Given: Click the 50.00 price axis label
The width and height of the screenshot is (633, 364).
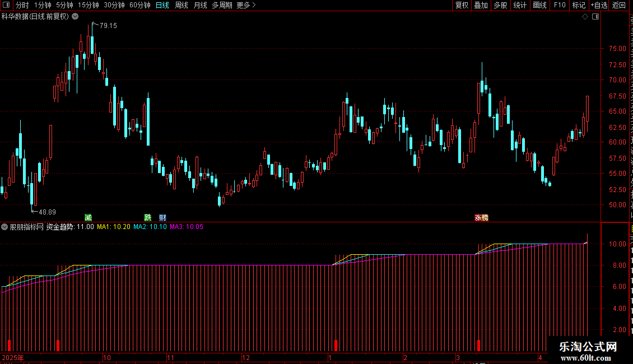Looking at the screenshot, I should (617, 204).
